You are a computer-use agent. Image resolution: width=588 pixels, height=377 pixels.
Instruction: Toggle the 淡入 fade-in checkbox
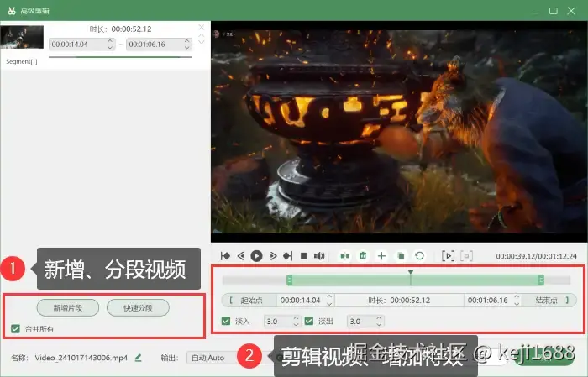click(226, 321)
